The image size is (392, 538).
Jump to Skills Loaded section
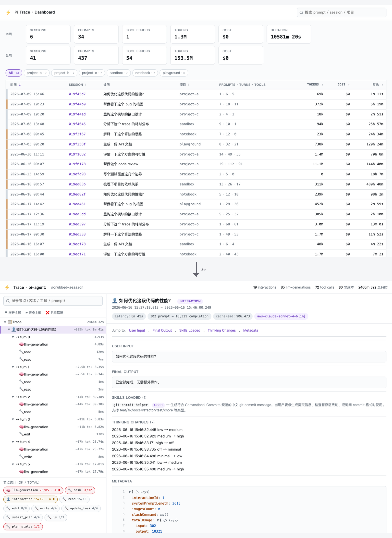(190, 330)
